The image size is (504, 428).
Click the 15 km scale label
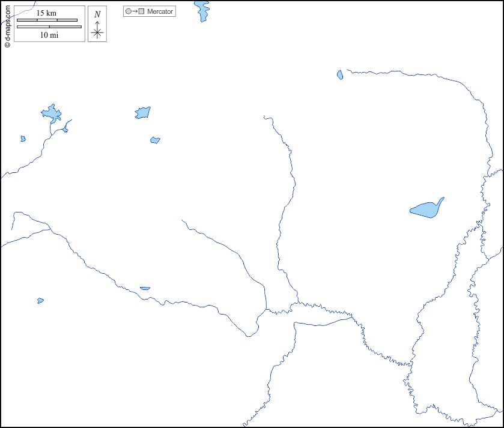point(46,13)
